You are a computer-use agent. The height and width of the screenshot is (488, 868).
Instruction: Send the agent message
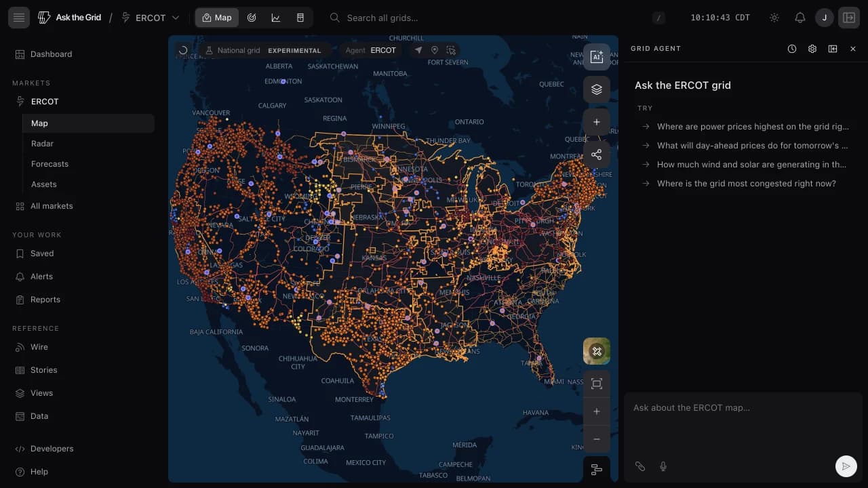846,466
